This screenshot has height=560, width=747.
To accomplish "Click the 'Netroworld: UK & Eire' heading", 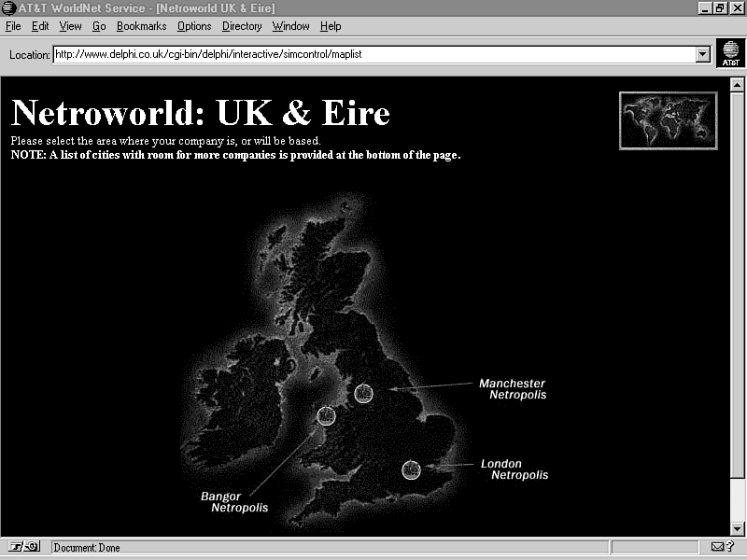I will coord(201,113).
